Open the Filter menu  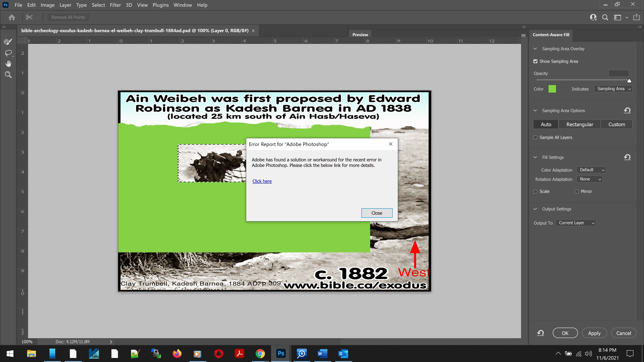(115, 5)
